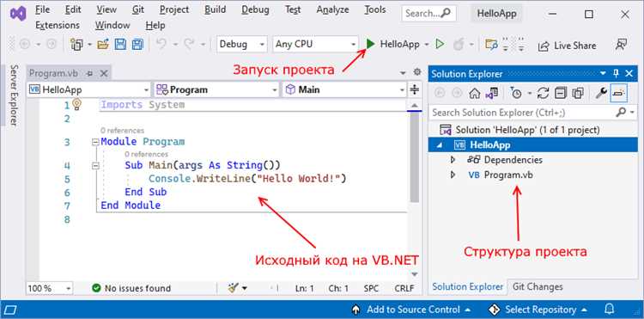
Task: Open the Edit menu
Action: tap(73, 9)
